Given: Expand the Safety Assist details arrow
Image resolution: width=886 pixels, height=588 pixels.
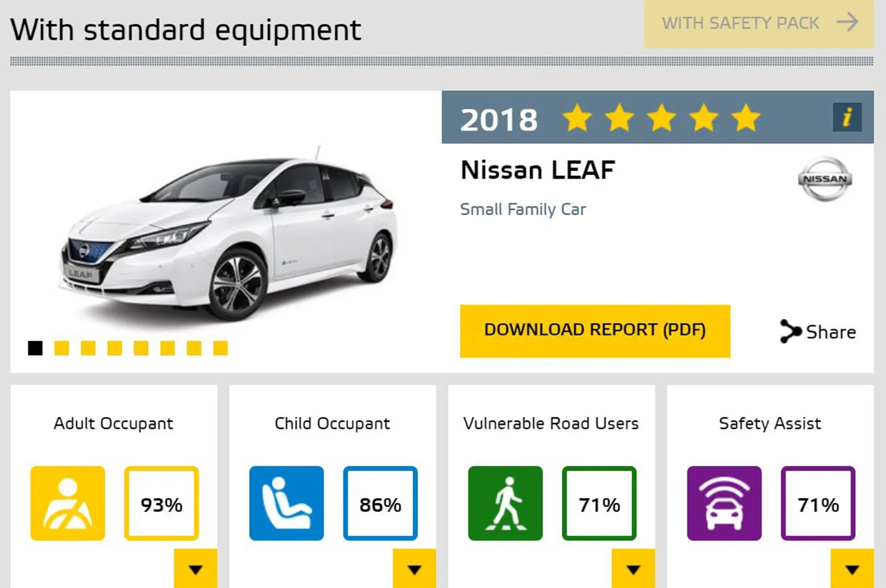Looking at the screenshot, I should click(851, 569).
